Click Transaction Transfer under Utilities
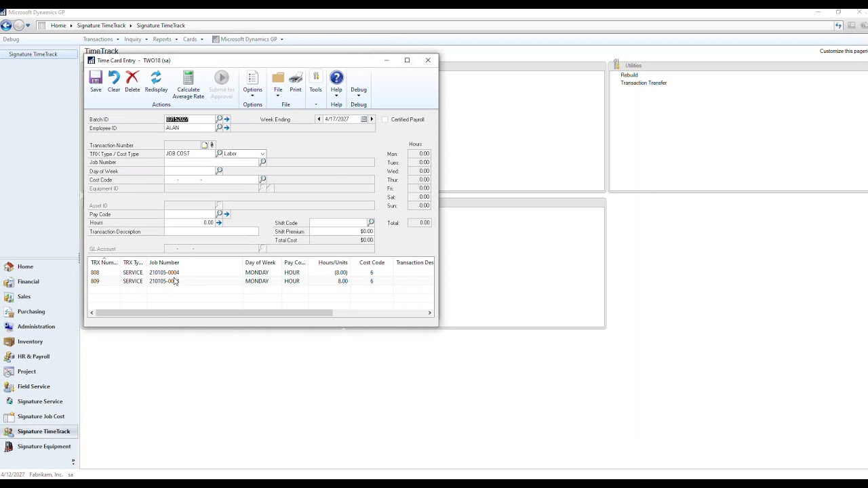Viewport: 868px width, 488px height. pyautogui.click(x=644, y=83)
